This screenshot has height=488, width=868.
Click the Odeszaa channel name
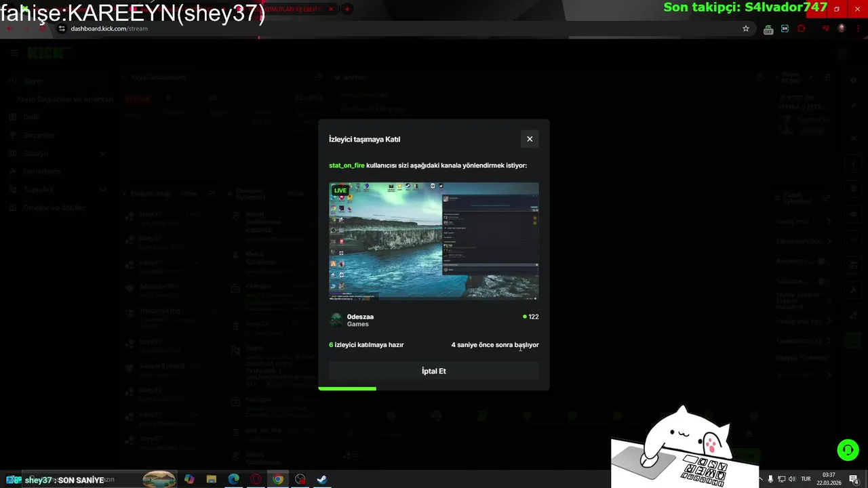(360, 317)
